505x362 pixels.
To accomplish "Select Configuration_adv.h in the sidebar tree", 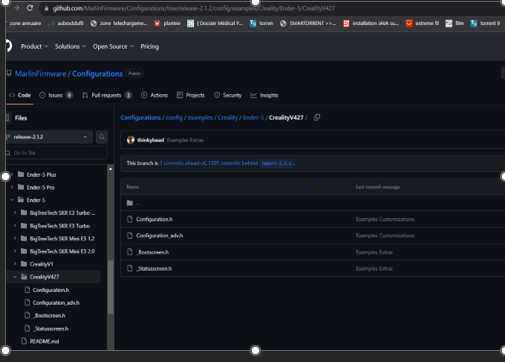I will tap(57, 303).
